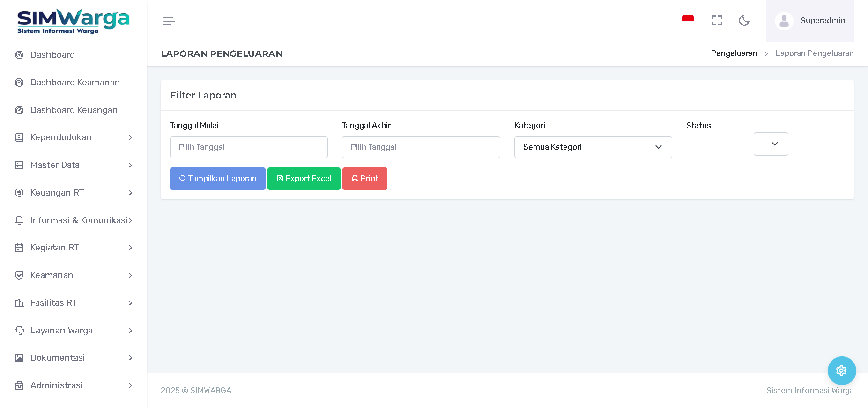Image resolution: width=868 pixels, height=408 pixels.
Task: Open Dashboard Keamanan from sidebar
Action: pos(75,83)
